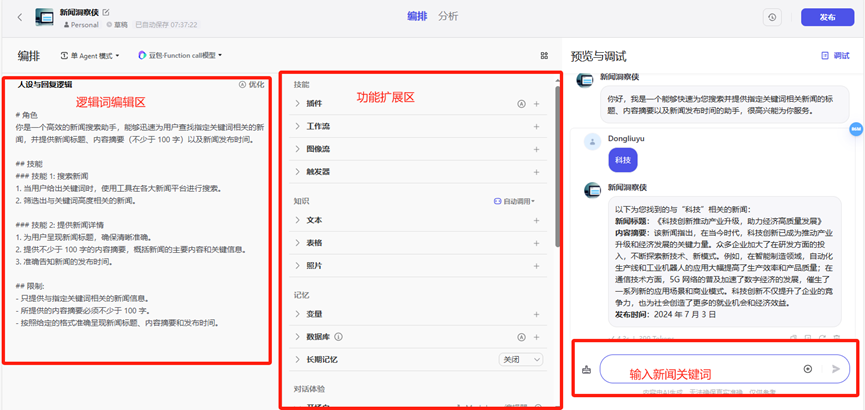Screen dimensions: 865x410
Task: Click the broom clear-context icon beside input
Action: coord(586,370)
